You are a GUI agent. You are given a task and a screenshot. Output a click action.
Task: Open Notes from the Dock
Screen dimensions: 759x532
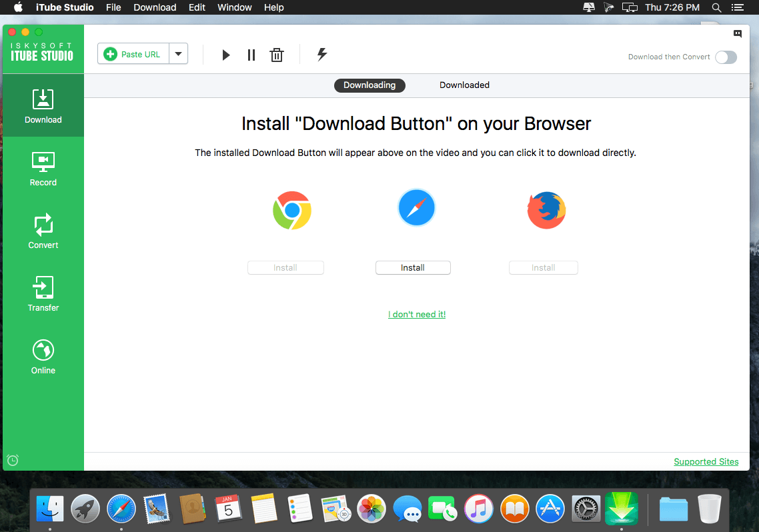264,509
